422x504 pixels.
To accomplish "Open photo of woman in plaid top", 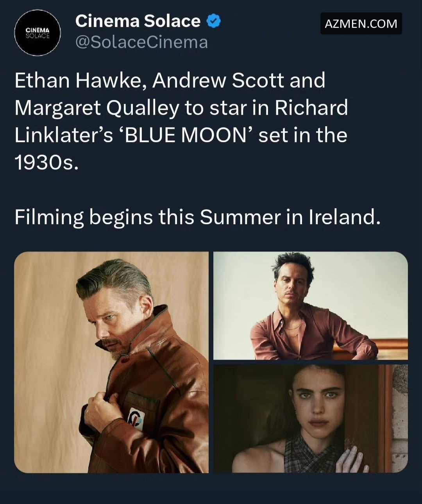I will pyautogui.click(x=310, y=418).
